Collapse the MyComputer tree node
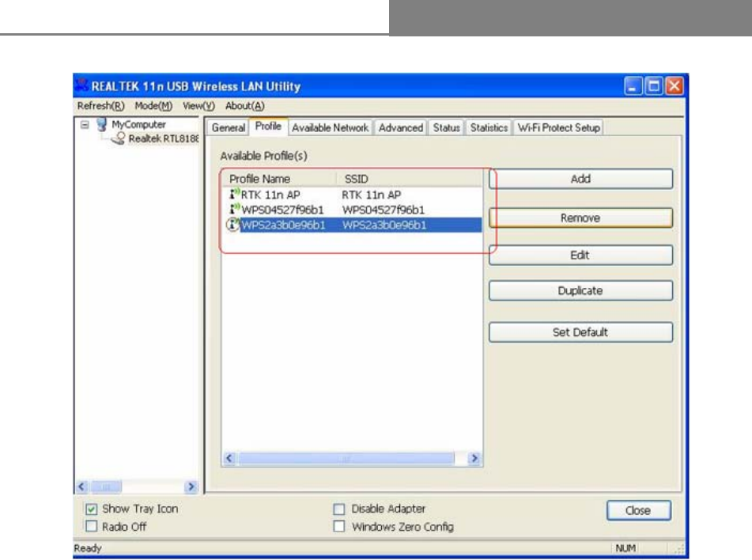 pyautogui.click(x=85, y=125)
